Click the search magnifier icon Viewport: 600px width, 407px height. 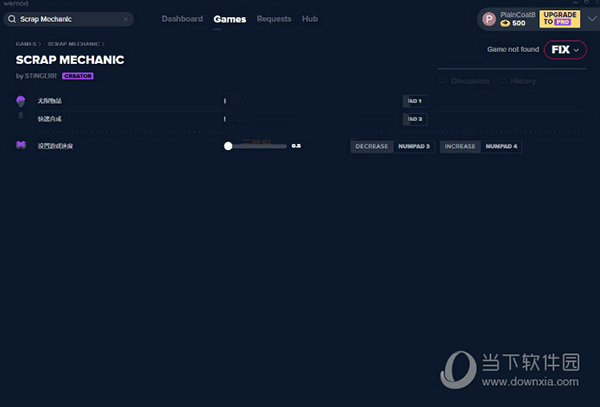pos(12,19)
